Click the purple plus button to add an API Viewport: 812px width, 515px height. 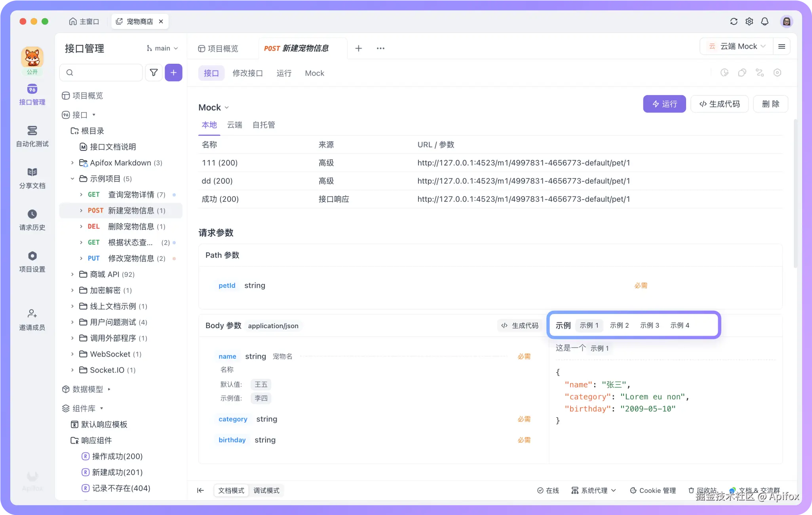click(x=173, y=72)
